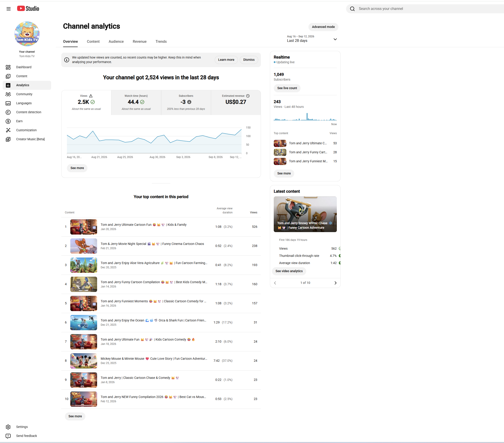Click See more in the Realtime panel
504x443 pixels.
284,174
